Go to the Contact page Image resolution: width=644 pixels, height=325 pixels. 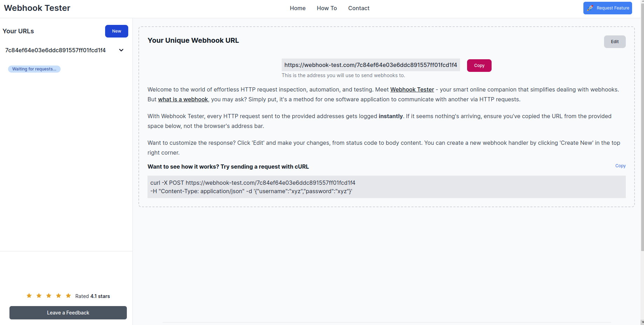(358, 8)
